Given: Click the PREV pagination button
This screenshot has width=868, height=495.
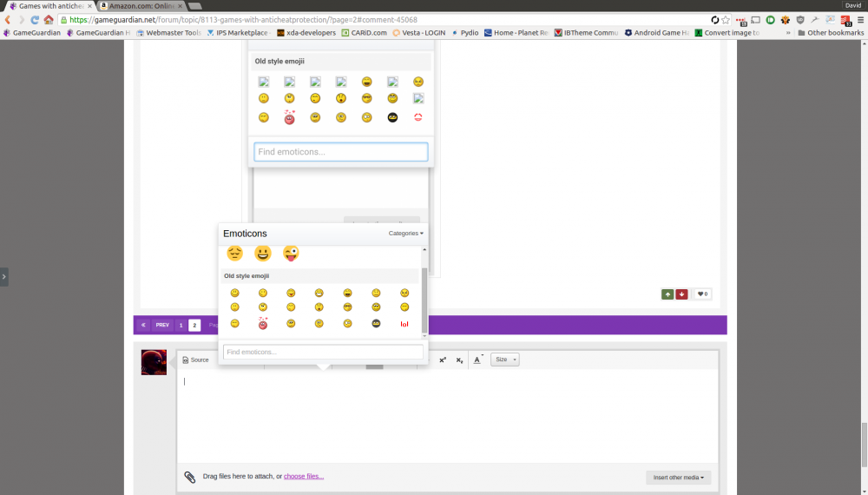Looking at the screenshot, I should coord(162,326).
